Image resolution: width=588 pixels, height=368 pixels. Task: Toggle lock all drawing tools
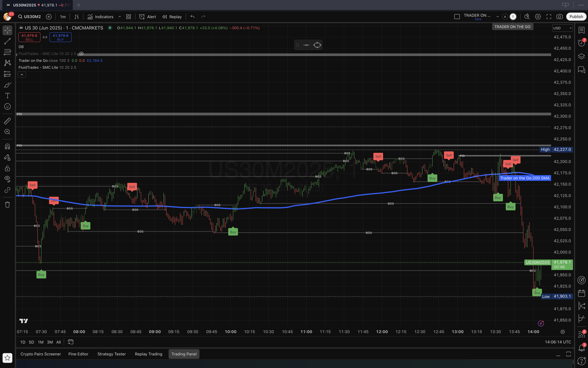pos(8,168)
